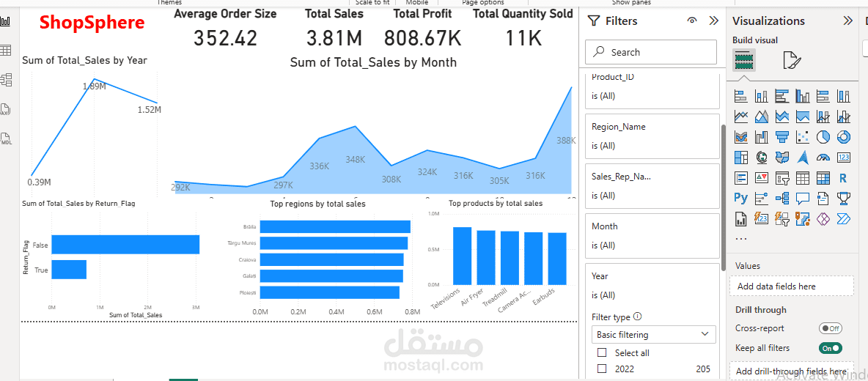Toggle the Filters pane eye visibility icon
The width and height of the screenshot is (868, 381).
691,21
